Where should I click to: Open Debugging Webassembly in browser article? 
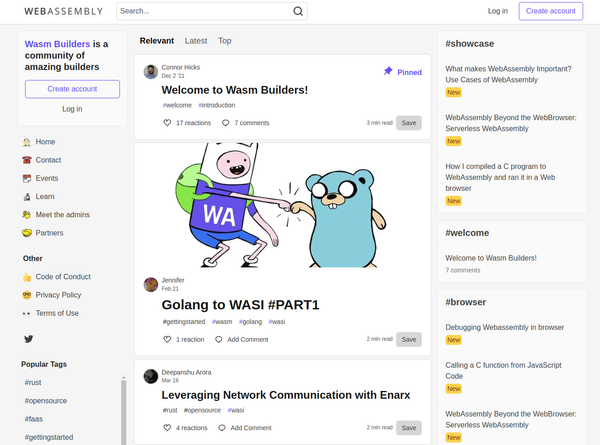coord(504,328)
